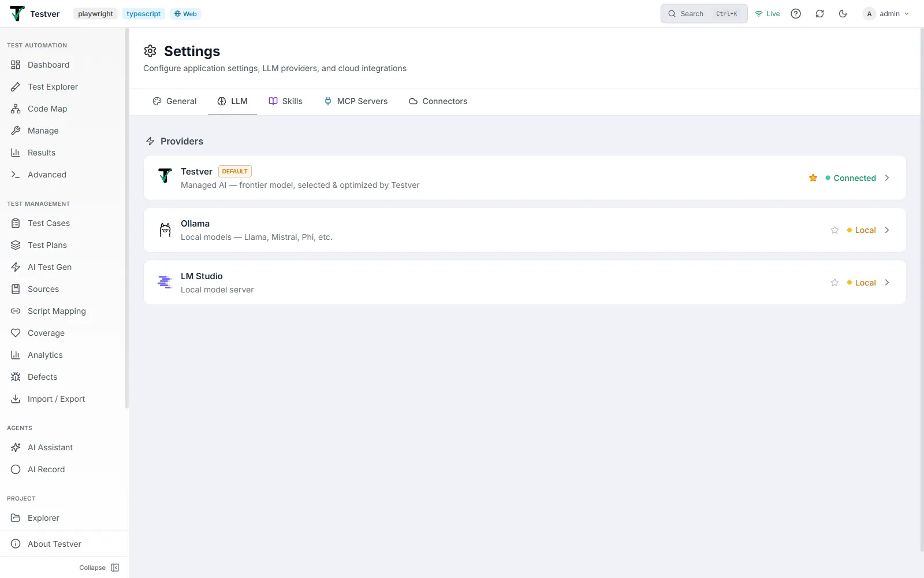Viewport: 924px width, 578px height.
Task: Click the Defects bug icon
Action: (16, 377)
